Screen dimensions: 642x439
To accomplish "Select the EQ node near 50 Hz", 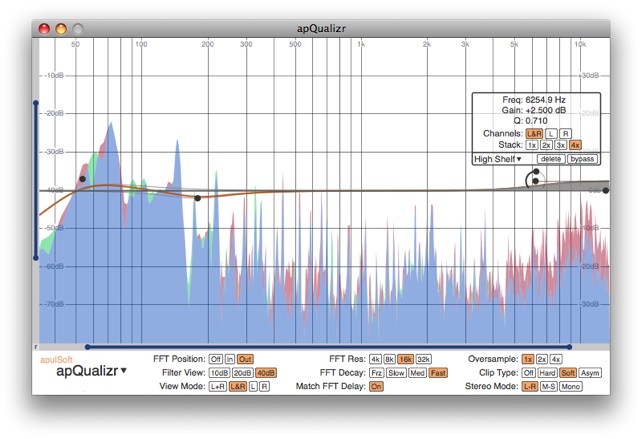I will [x=82, y=179].
